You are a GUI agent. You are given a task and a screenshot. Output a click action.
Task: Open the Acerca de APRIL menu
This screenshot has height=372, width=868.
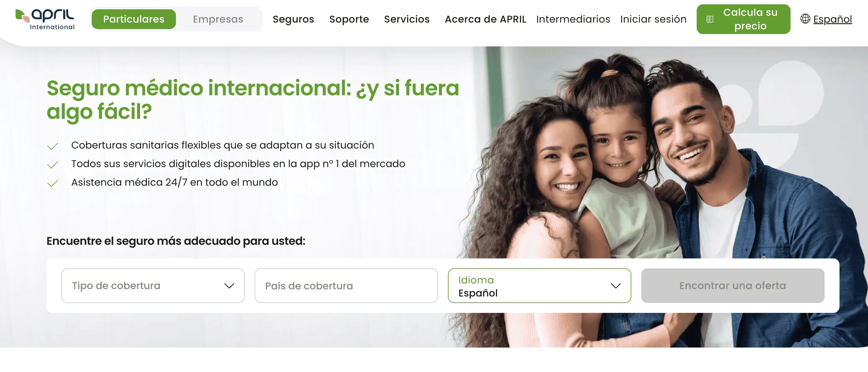485,19
